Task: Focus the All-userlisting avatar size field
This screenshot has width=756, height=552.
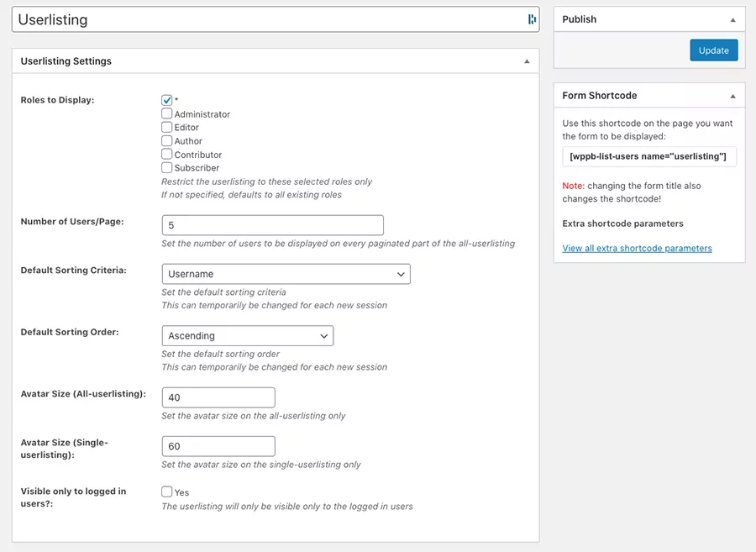Action: coord(218,397)
